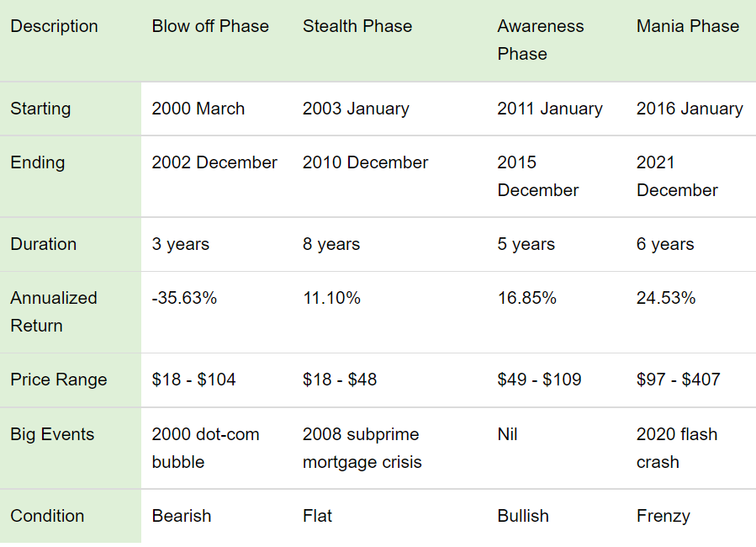Image resolution: width=756 pixels, height=547 pixels.
Task: Click the 2020 flash crash cell
Action: (x=677, y=448)
